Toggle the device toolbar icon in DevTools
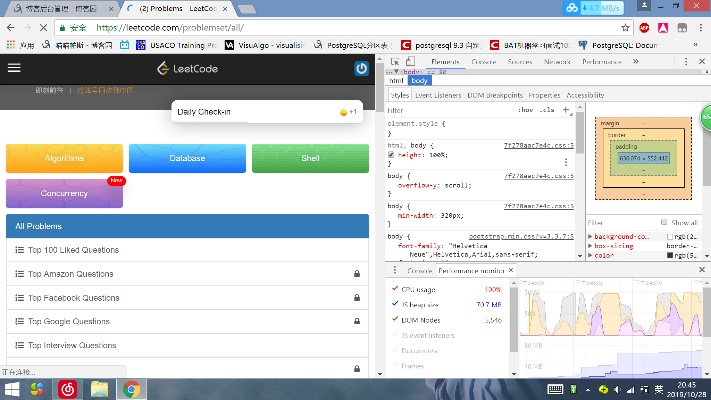This screenshot has height=400, width=711. [x=410, y=62]
